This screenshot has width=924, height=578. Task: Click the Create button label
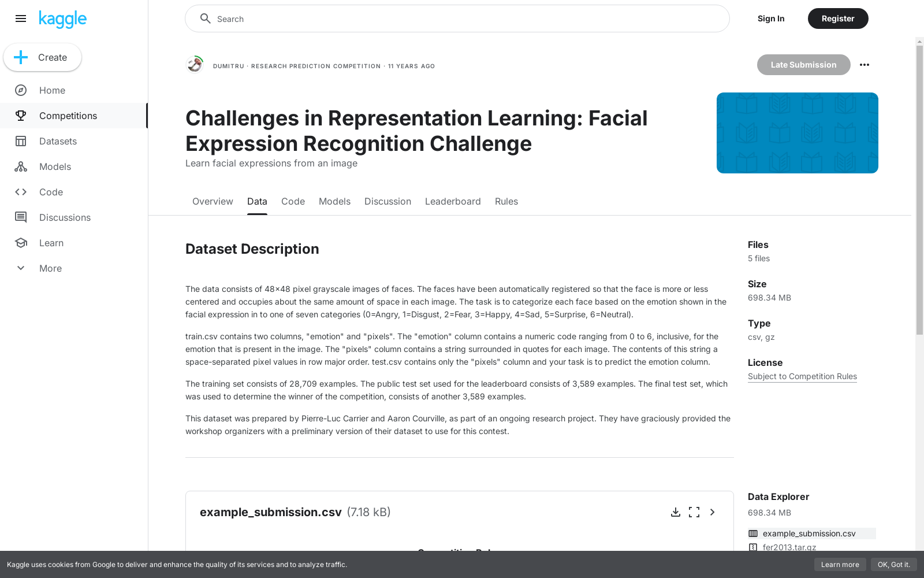coord(53,57)
